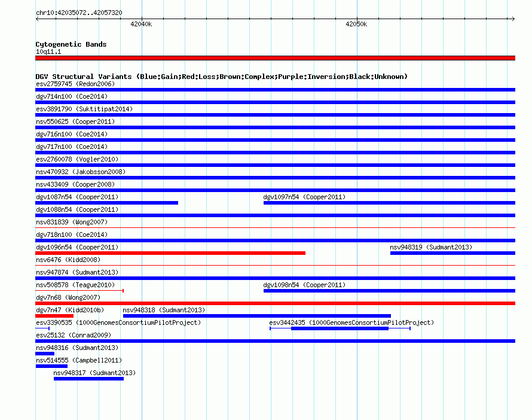Click the esv2759745 (Redon2006) variant label
532x420 pixels.
[75, 84]
